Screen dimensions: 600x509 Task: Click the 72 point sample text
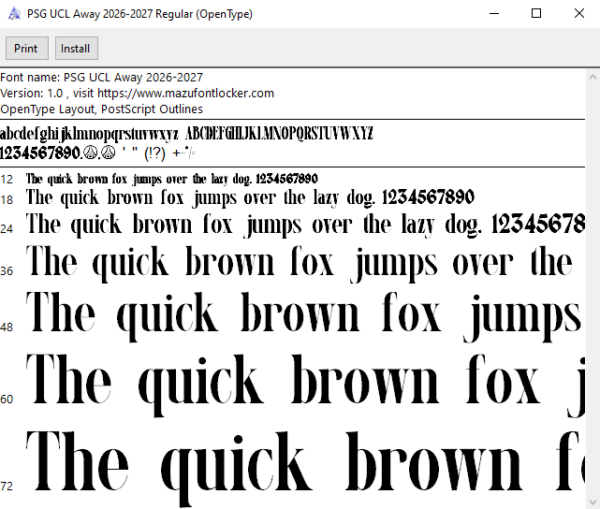click(305, 467)
